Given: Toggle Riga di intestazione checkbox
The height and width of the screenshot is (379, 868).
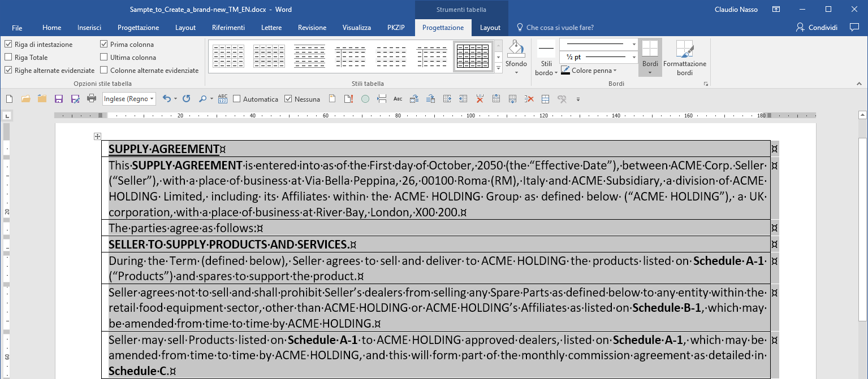Looking at the screenshot, I should pyautogui.click(x=8, y=44).
